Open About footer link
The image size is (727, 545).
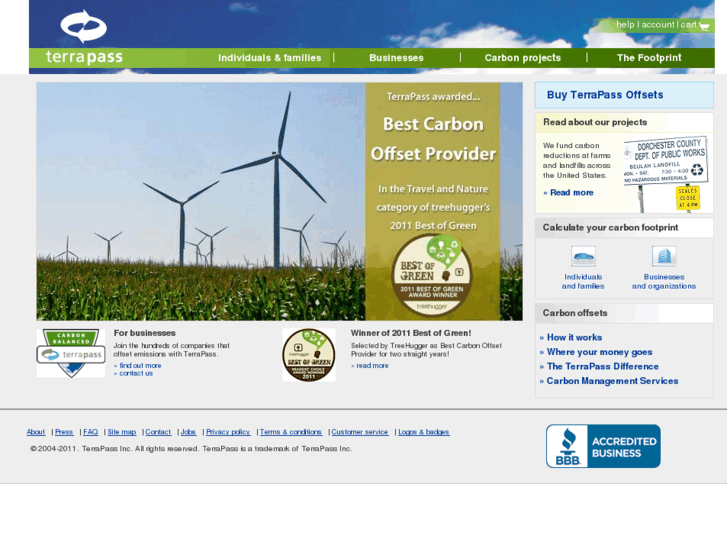pos(36,432)
